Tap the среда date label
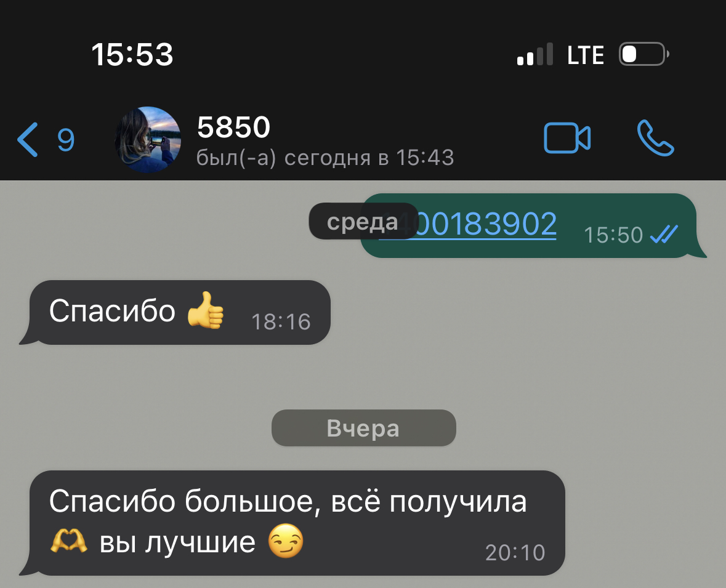 pyautogui.click(x=363, y=221)
